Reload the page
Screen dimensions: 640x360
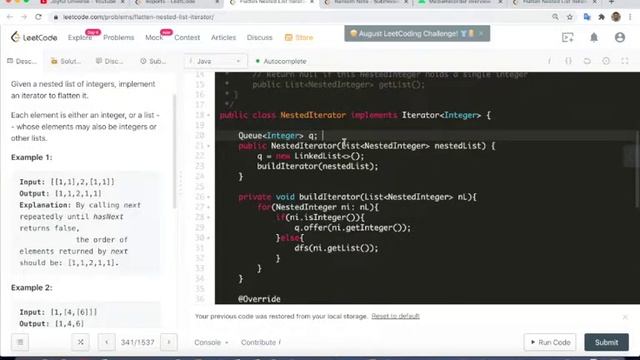[x=38, y=17]
